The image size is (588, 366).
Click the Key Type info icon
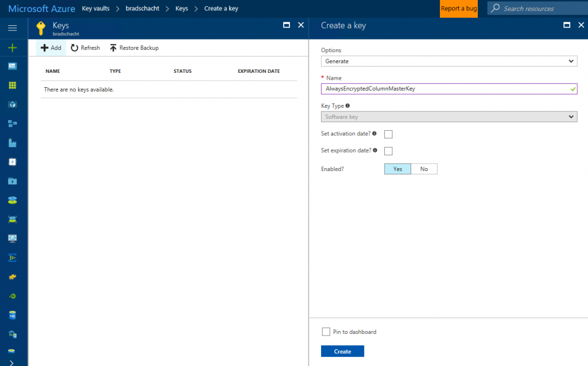347,106
